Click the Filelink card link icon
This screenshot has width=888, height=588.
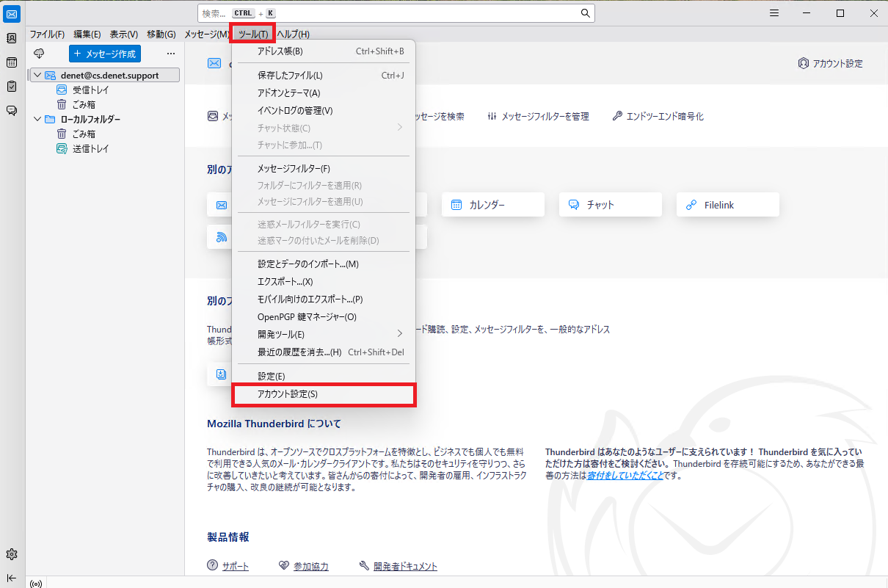point(691,205)
